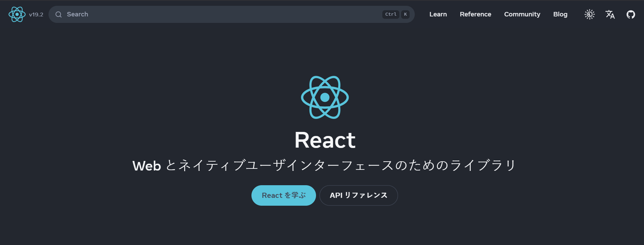Click the search magnifier icon
This screenshot has width=644, height=245.
point(59,14)
